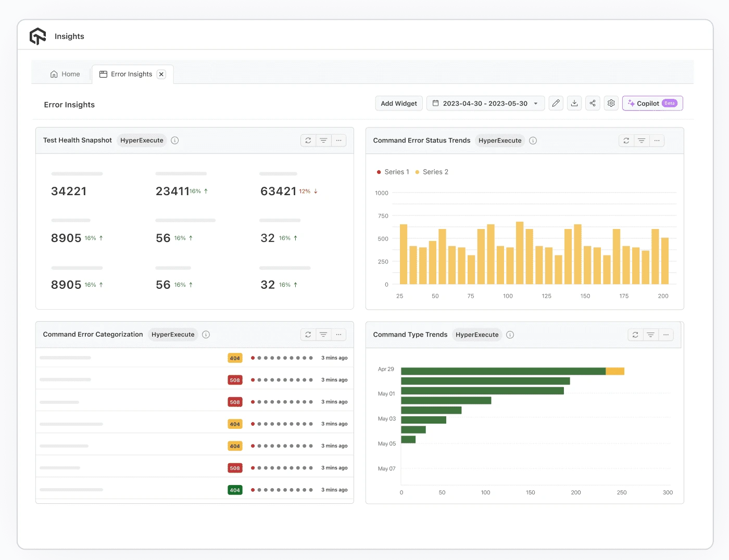Expand more options on Command Error Status Trends
This screenshot has height=560, width=729.
tap(657, 141)
